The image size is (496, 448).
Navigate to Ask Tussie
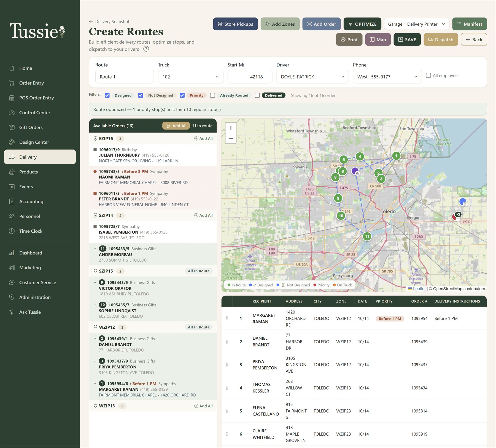[40, 312]
